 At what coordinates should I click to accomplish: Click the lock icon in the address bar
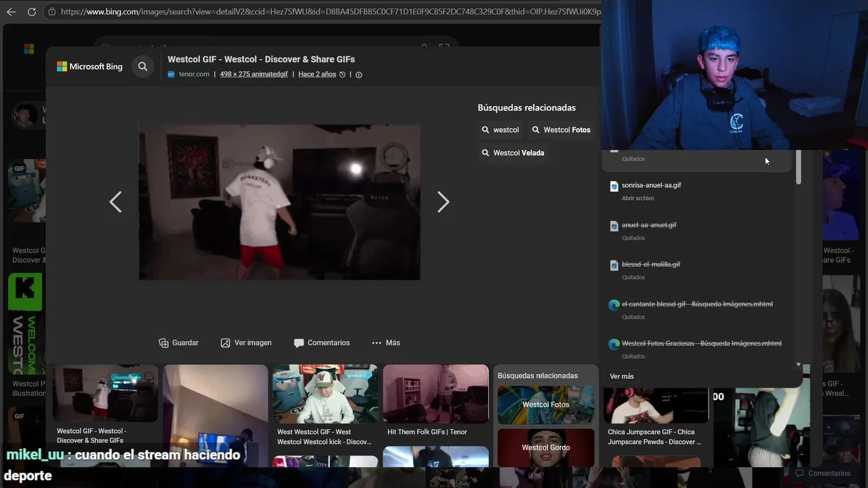pyautogui.click(x=52, y=12)
